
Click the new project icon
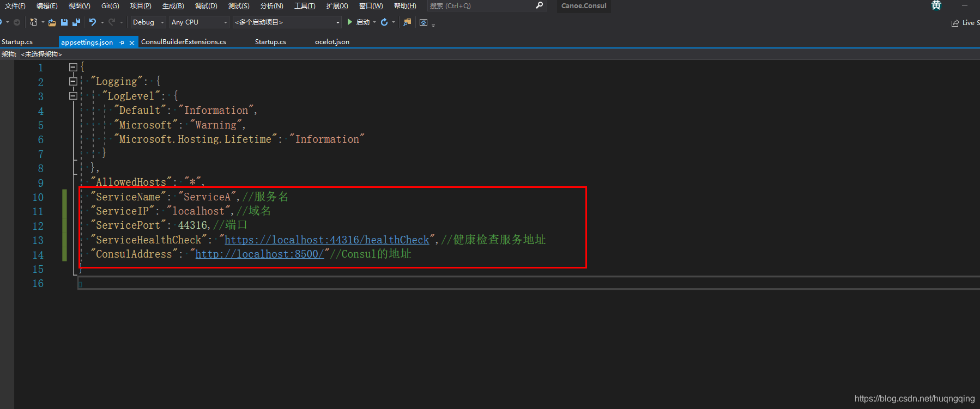click(x=33, y=22)
